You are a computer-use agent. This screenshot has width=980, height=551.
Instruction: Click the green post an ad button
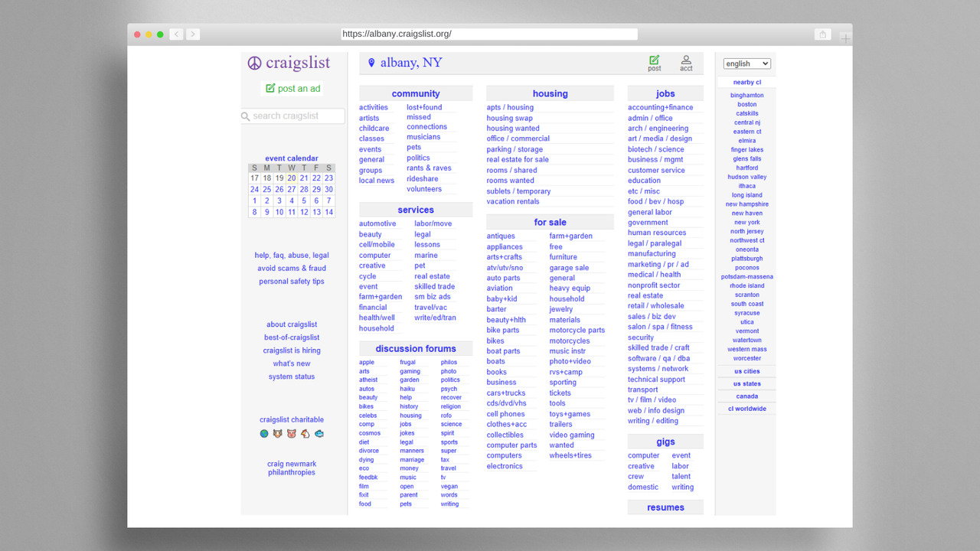click(x=292, y=89)
